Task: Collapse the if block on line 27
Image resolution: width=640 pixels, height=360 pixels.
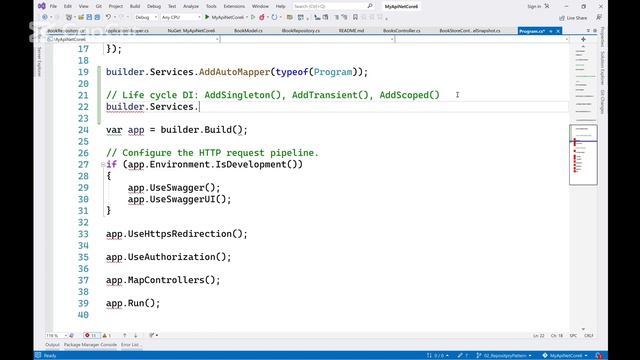Action: click(103, 164)
